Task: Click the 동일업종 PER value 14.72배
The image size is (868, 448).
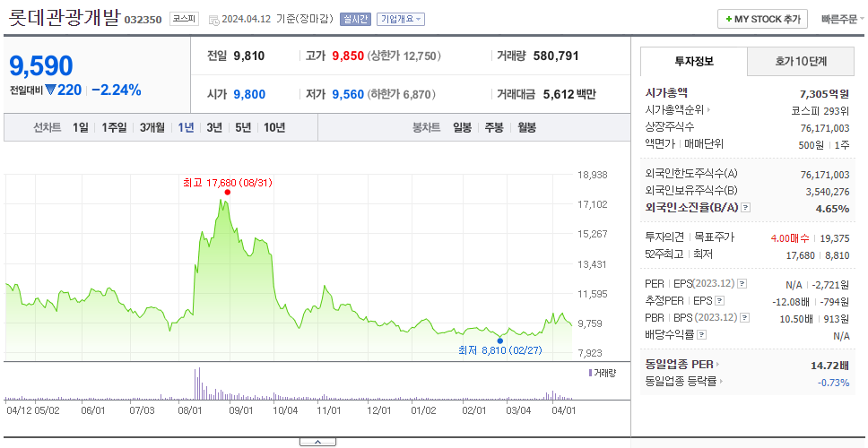Action: 830,365
